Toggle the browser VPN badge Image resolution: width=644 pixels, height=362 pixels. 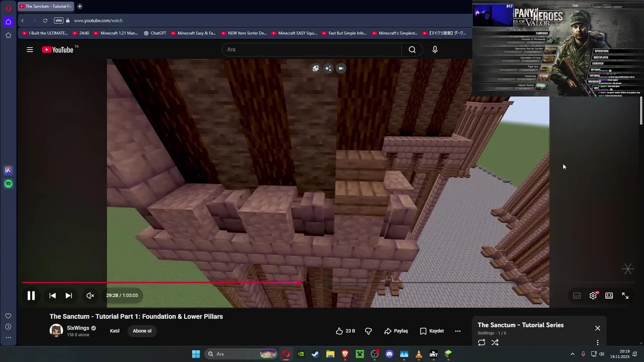coord(58,21)
